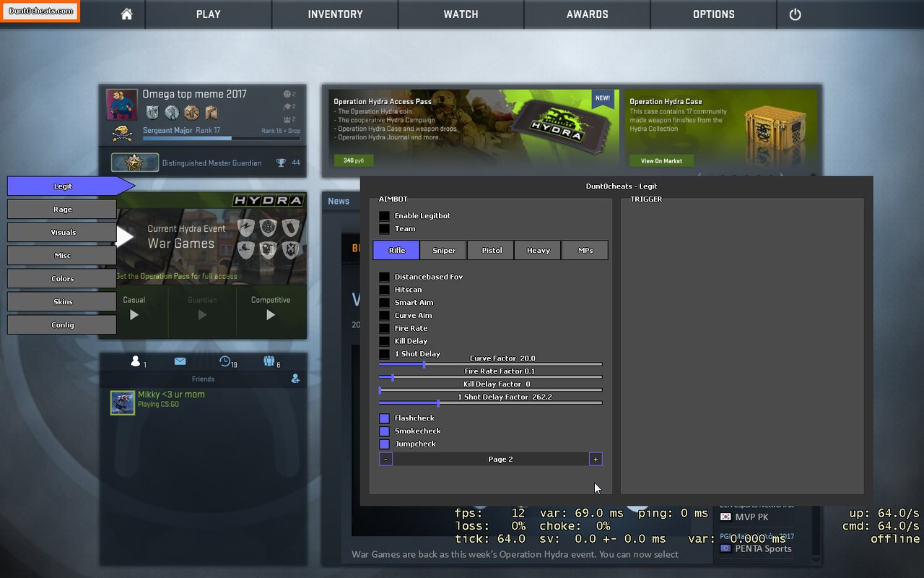Click the green 340 price button

coord(354,160)
